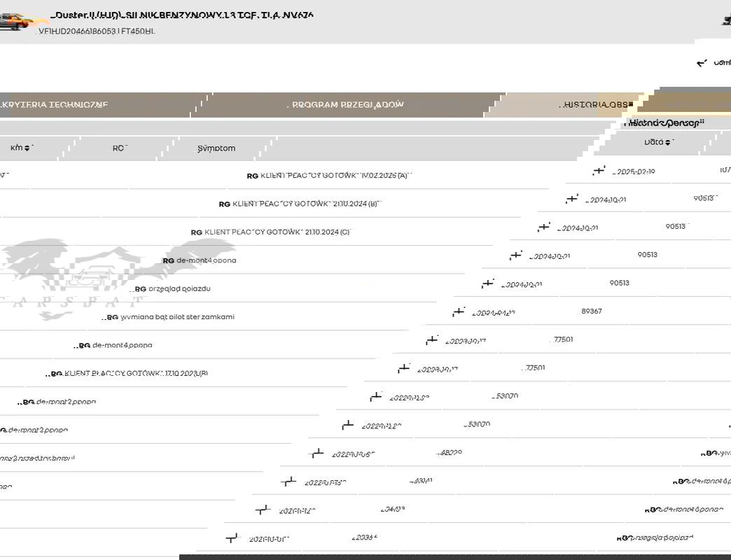Viewport: 731px width, 560px height.
Task: Click the Cofnij back link text
Action: pyautogui.click(x=721, y=63)
